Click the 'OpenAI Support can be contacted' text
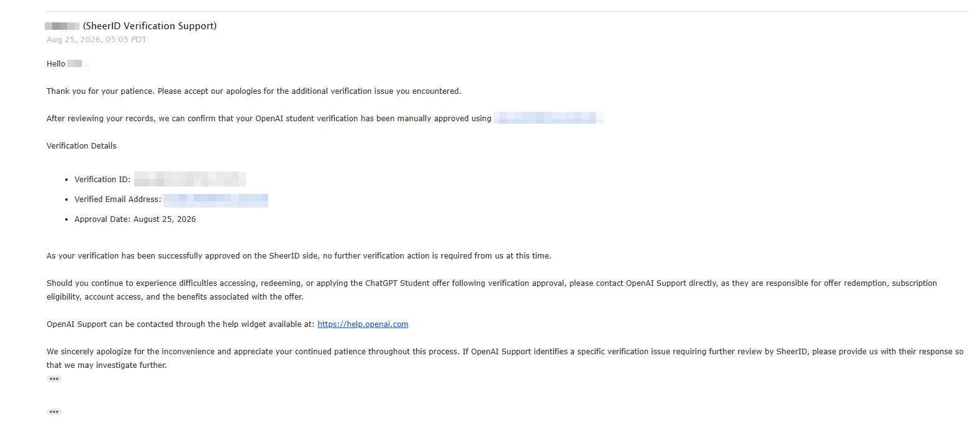Viewport: 980px width, 422px height. click(x=181, y=324)
